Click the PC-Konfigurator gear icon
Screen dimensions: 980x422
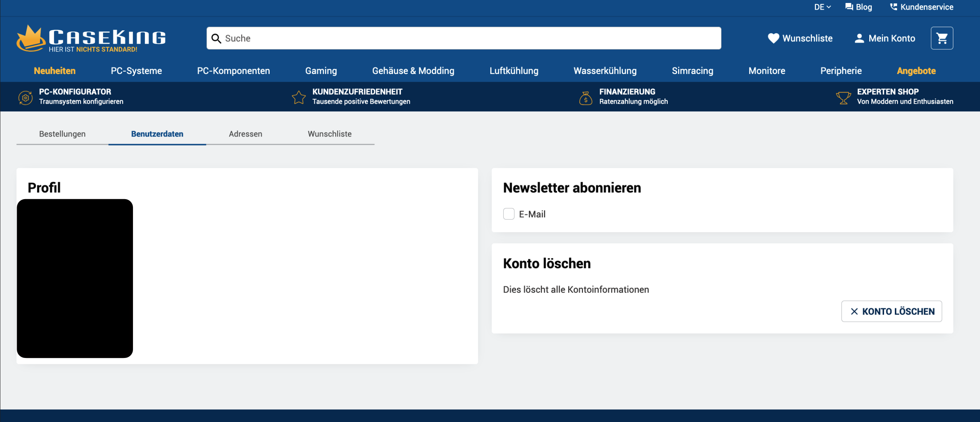(x=26, y=97)
